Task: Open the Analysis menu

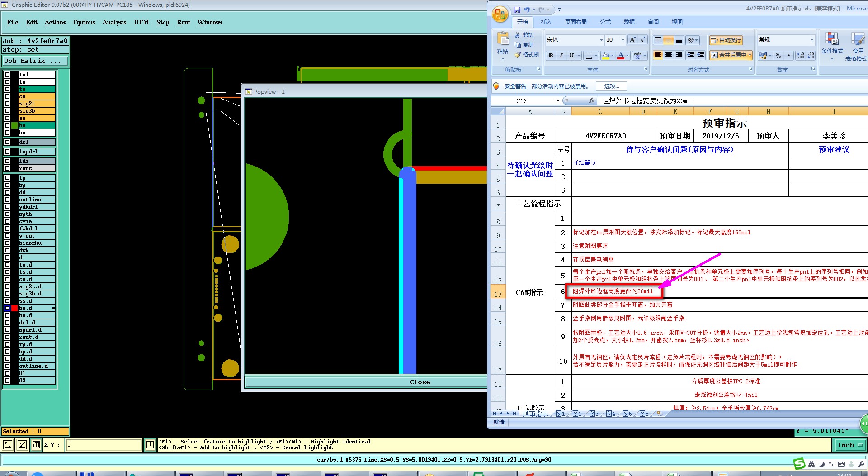Action: coord(114,22)
